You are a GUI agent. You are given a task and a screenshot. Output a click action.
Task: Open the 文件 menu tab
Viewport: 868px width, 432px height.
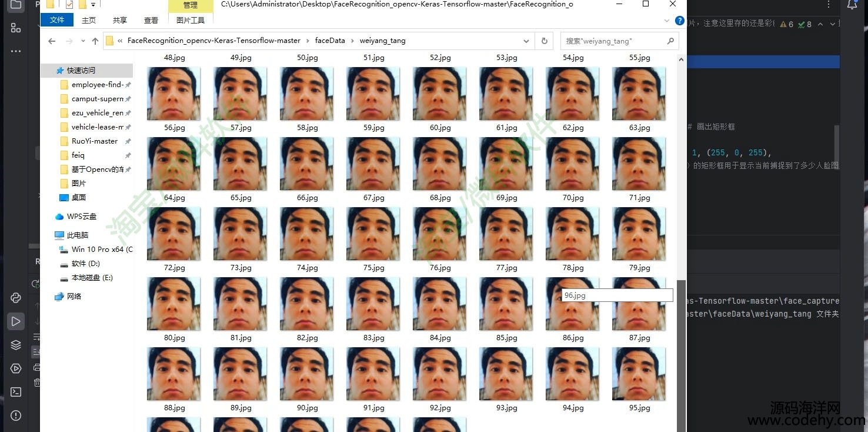click(x=57, y=20)
